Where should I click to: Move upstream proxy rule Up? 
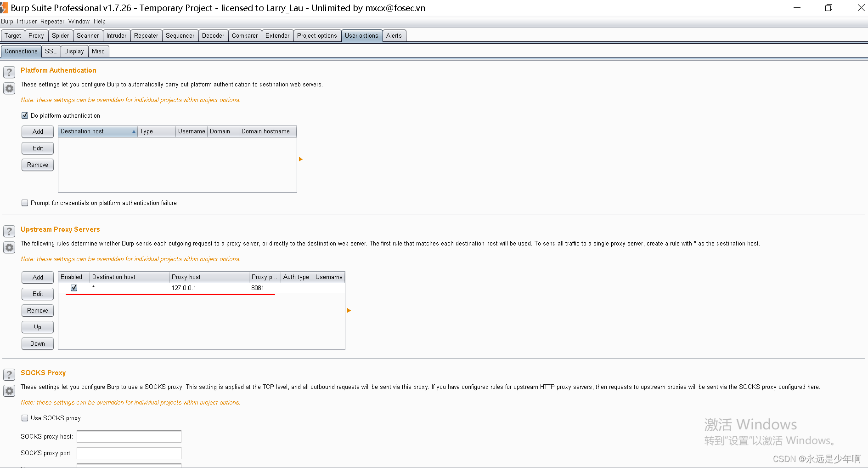pyautogui.click(x=38, y=327)
